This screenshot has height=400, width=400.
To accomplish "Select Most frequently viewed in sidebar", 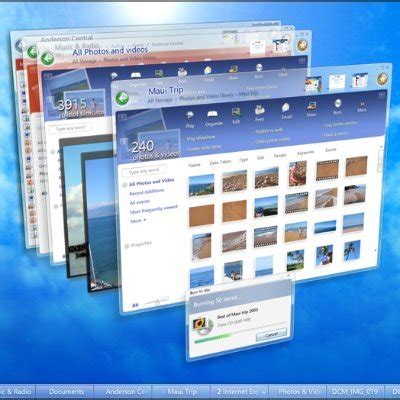I will [x=154, y=210].
